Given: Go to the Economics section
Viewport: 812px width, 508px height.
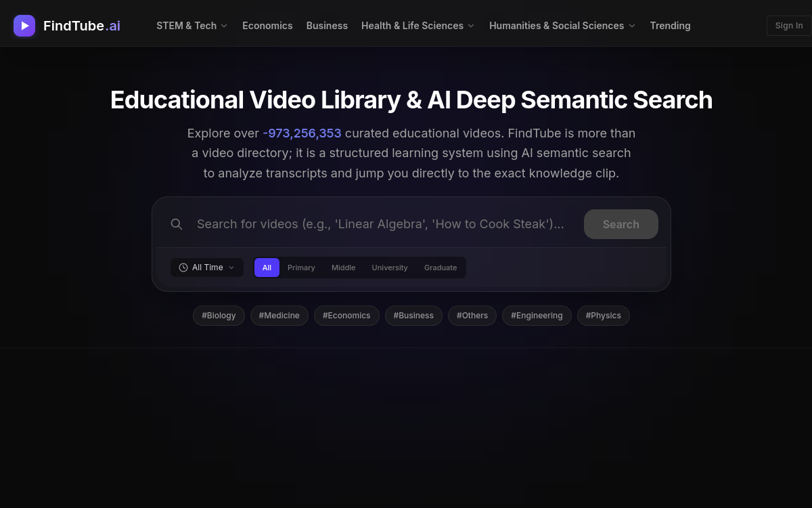Looking at the screenshot, I should point(267,26).
